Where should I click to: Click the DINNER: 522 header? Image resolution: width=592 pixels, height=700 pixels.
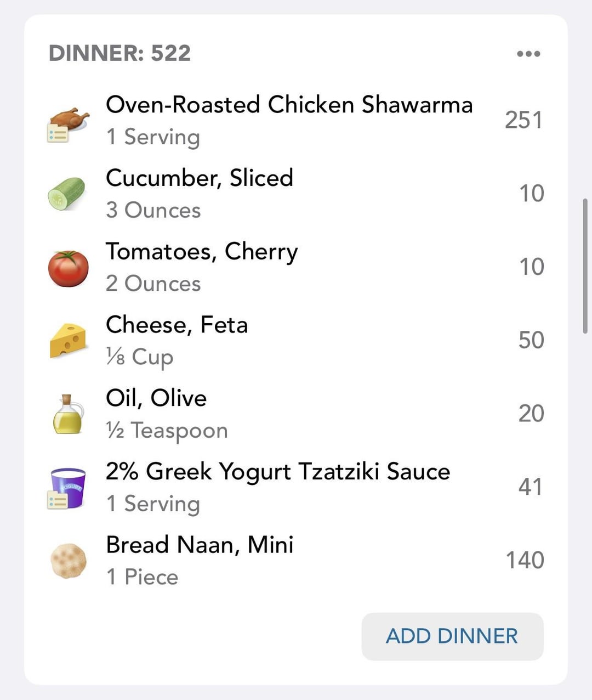[119, 53]
